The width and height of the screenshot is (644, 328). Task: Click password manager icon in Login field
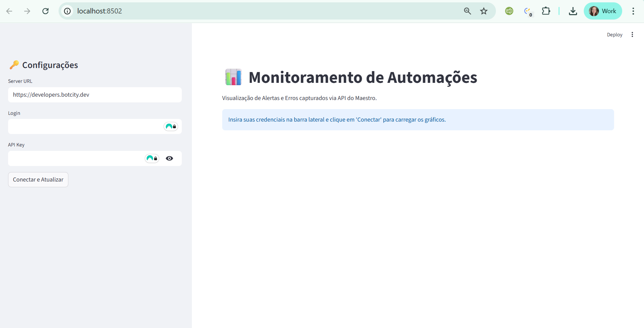click(171, 126)
